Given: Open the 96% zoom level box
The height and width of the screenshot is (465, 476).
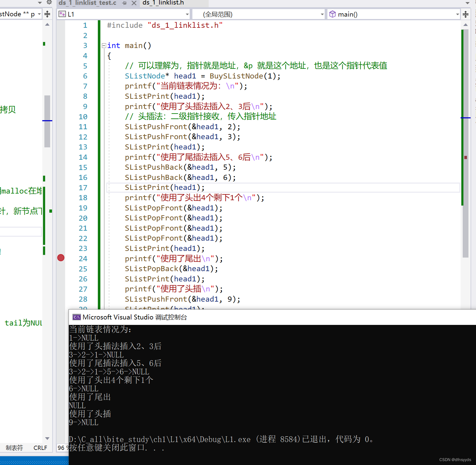Looking at the screenshot, I should point(63,448).
